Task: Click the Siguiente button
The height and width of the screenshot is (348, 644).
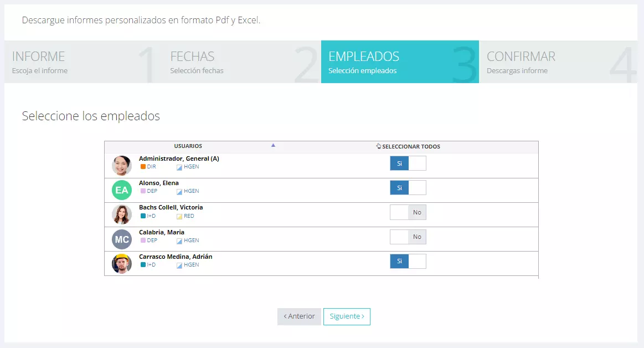Action: pos(347,316)
